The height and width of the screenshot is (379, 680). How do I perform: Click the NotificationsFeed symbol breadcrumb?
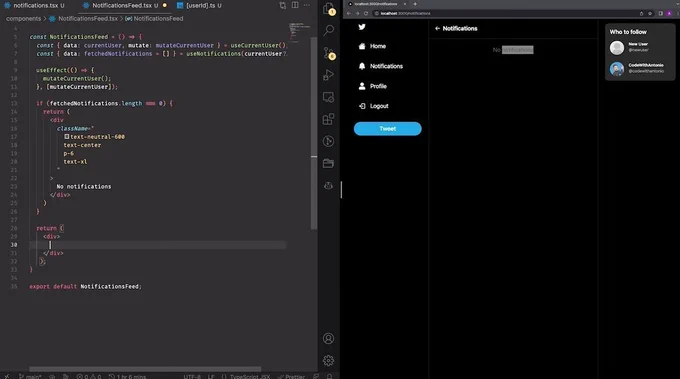point(154,19)
